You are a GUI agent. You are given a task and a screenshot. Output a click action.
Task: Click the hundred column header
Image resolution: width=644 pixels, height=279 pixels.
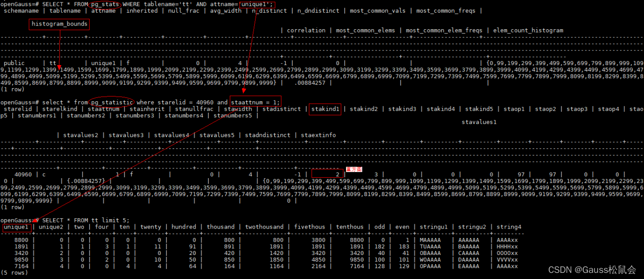[x=184, y=227]
